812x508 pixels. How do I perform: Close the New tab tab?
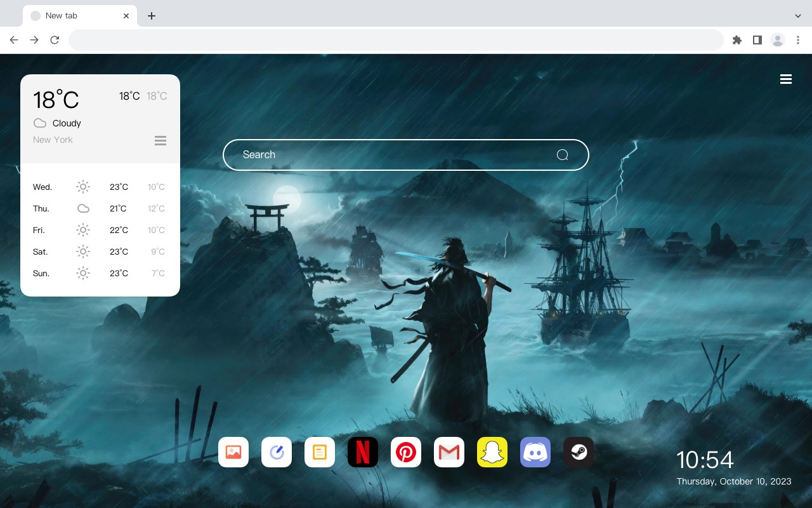(127, 16)
